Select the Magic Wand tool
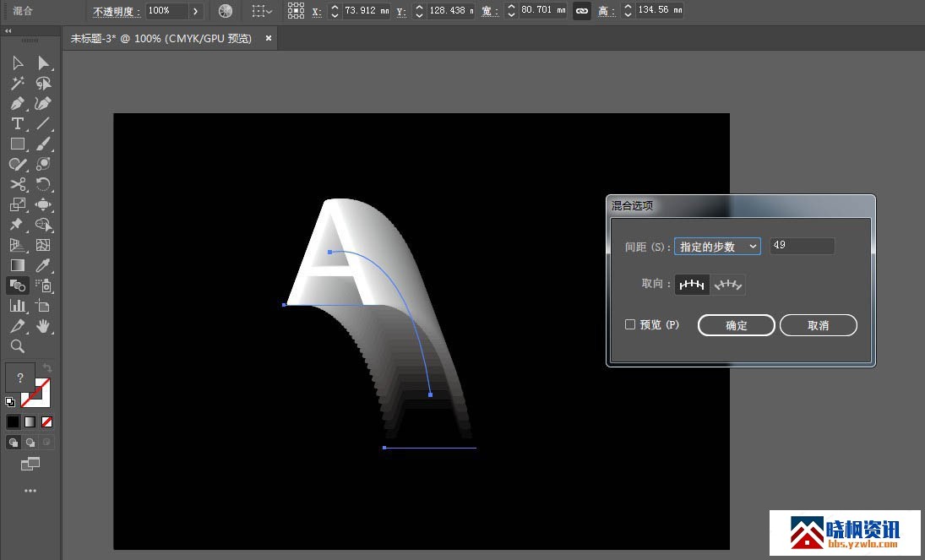Viewport: 925px width, 560px height. [x=17, y=84]
